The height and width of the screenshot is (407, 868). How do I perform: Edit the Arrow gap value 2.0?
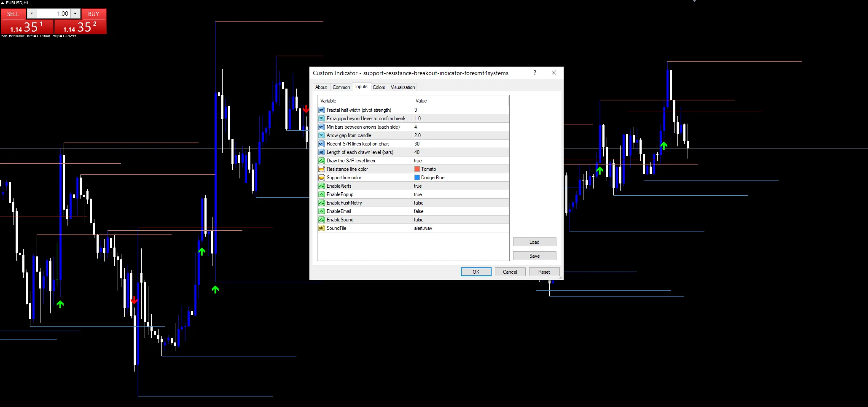[461, 135]
